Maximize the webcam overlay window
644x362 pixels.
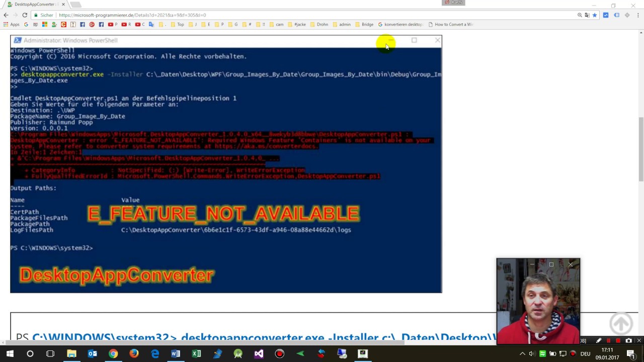coord(551,264)
